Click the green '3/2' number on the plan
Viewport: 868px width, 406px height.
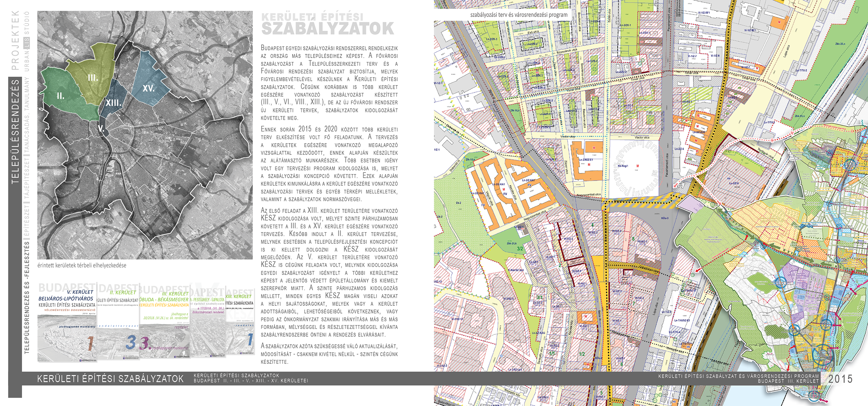tap(520, 249)
